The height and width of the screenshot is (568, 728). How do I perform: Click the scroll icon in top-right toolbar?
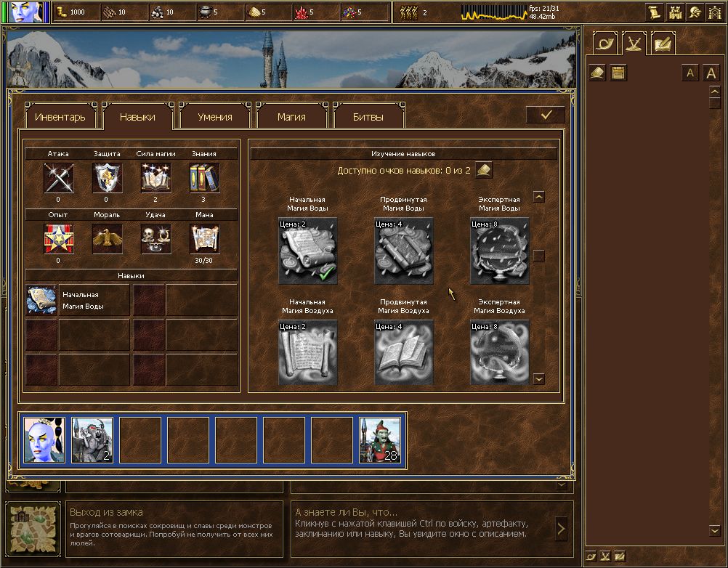pos(655,12)
